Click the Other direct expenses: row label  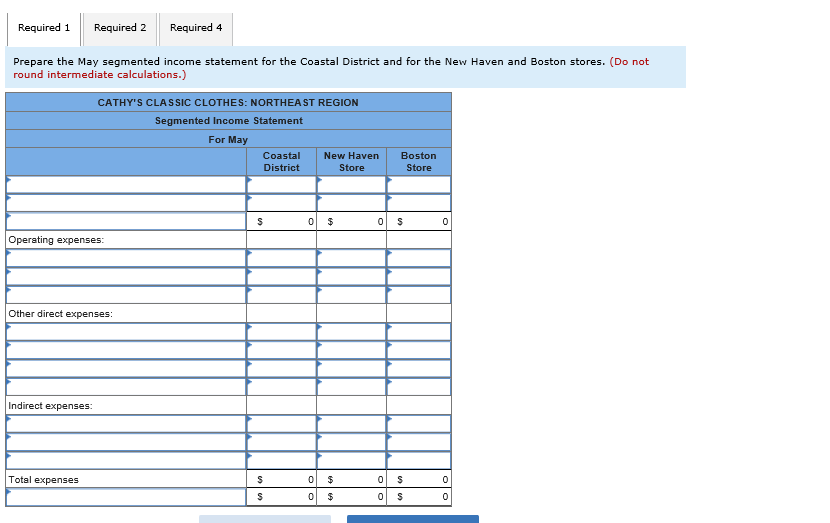(60, 314)
